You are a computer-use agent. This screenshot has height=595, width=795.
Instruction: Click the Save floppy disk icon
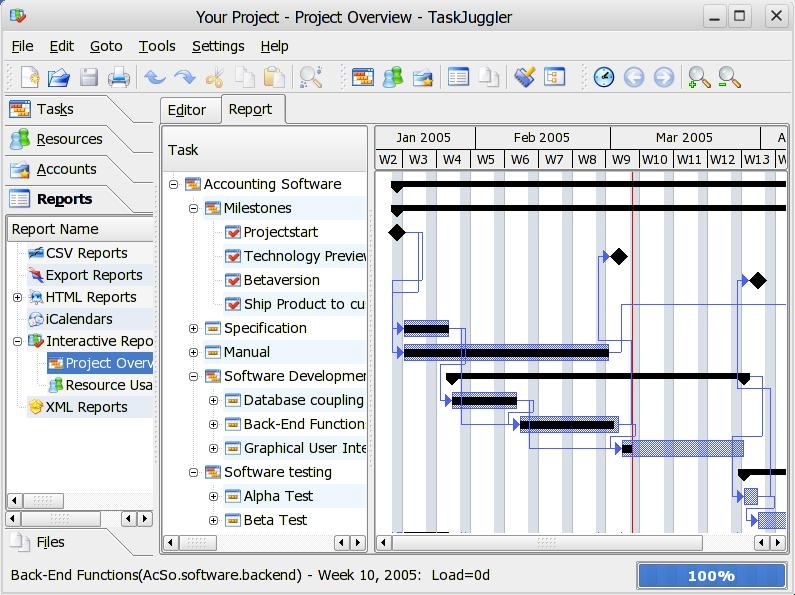[89, 78]
